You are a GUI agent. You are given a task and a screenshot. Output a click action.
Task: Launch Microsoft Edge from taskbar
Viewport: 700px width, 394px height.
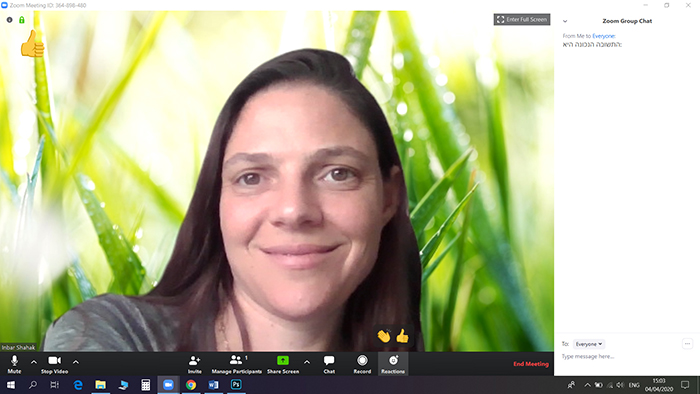pyautogui.click(x=78, y=385)
